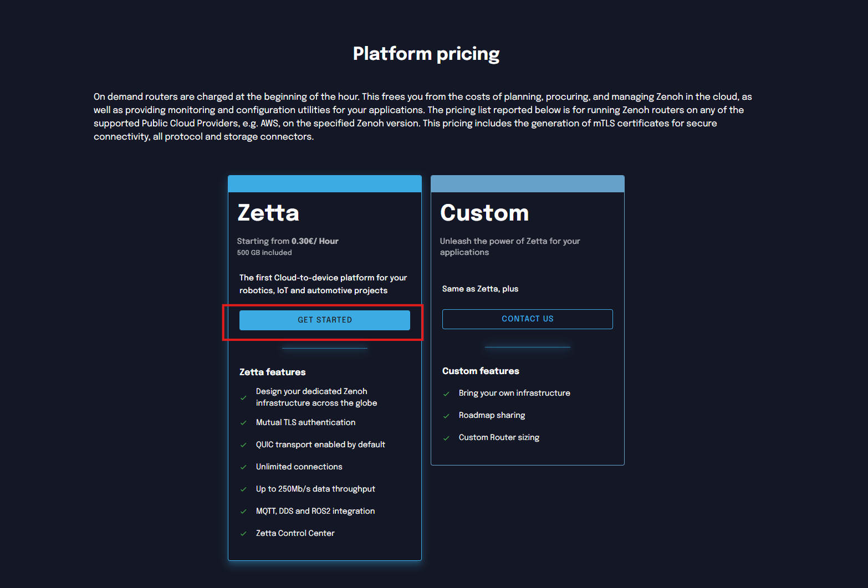The width and height of the screenshot is (868, 588).
Task: Click the 0.30€/ Hour price text
Action: pyautogui.click(x=315, y=241)
